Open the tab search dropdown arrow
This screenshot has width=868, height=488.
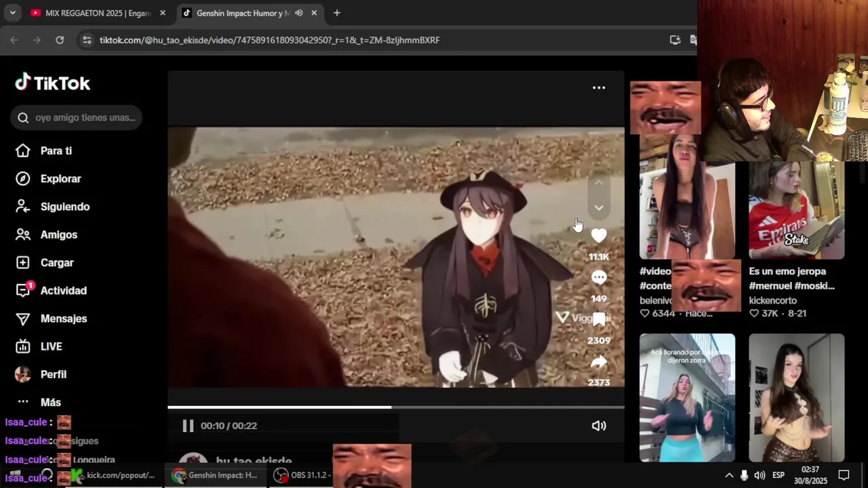[x=12, y=13]
